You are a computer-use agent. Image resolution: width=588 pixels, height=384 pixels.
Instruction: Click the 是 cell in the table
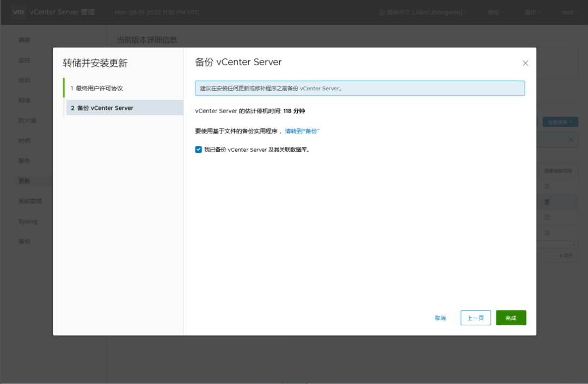547,202
